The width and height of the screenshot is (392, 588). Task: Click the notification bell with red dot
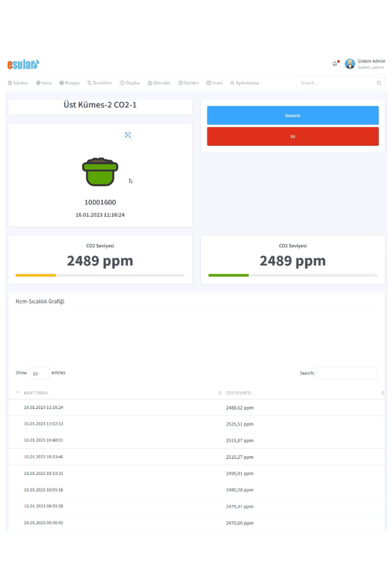tap(335, 64)
